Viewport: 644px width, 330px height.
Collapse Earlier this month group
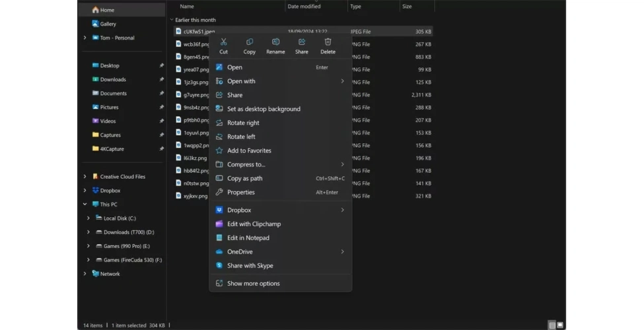pyautogui.click(x=172, y=20)
